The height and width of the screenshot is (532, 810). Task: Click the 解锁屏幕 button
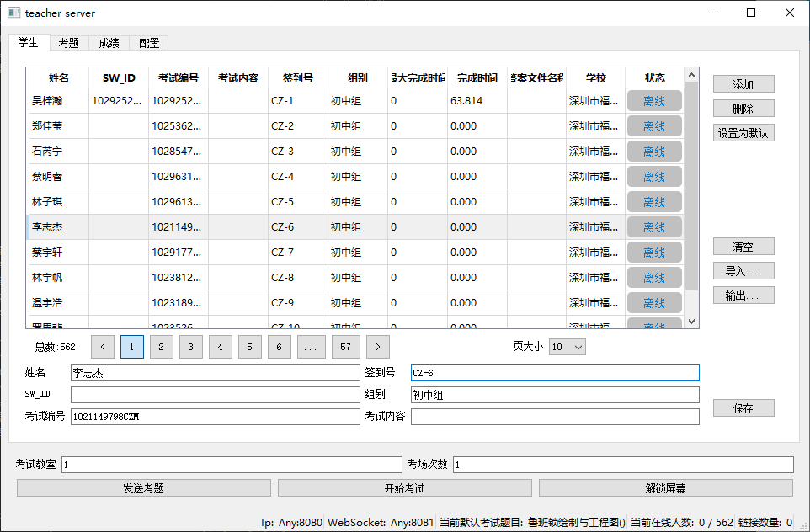tap(665, 488)
